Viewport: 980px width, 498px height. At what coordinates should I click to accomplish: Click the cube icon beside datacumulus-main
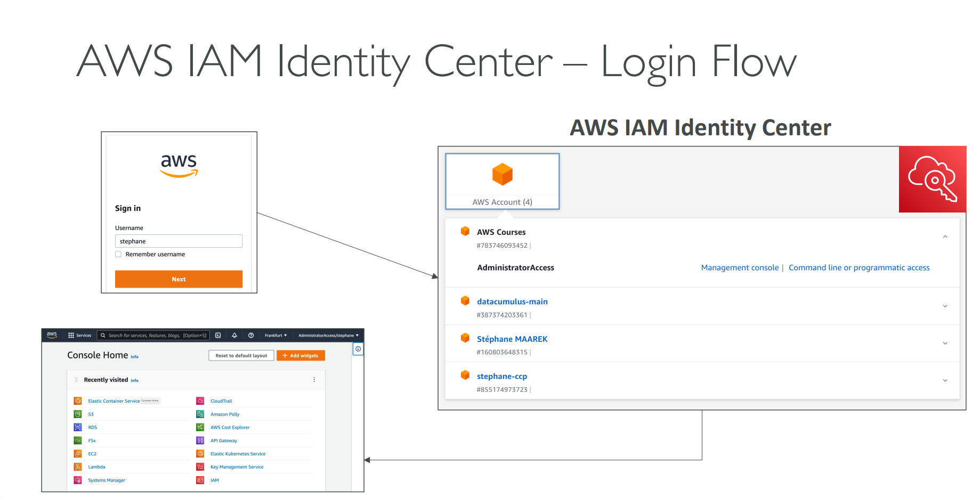click(x=465, y=300)
